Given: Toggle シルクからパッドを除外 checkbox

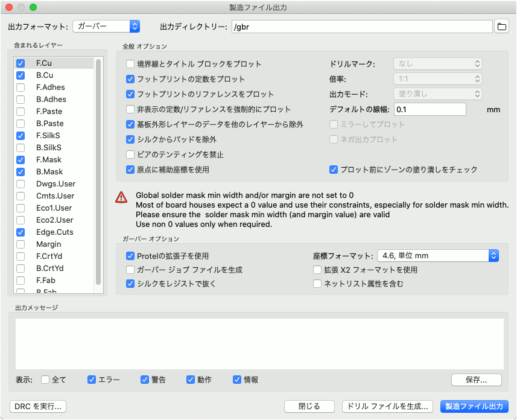Looking at the screenshot, I should (130, 139).
